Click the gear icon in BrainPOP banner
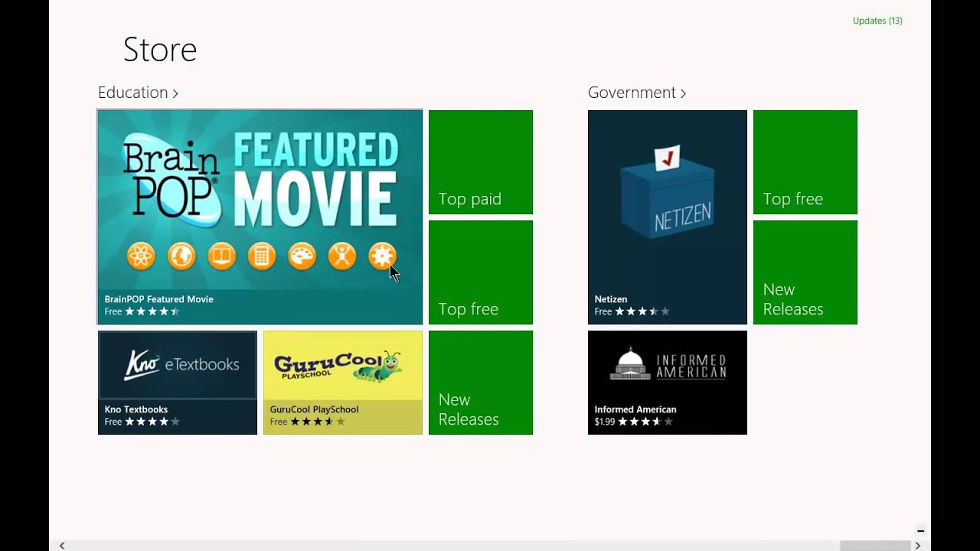 tap(382, 256)
